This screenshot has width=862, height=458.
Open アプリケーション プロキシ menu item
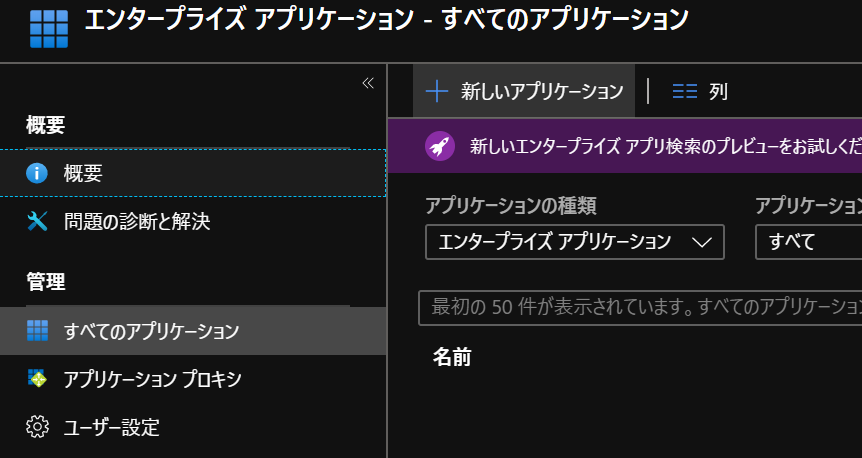[152, 379]
